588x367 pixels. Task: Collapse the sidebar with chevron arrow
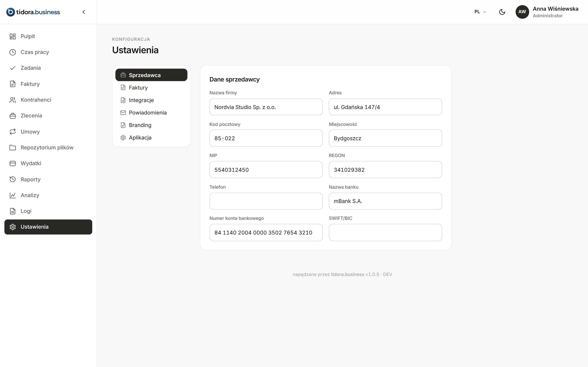tap(84, 12)
